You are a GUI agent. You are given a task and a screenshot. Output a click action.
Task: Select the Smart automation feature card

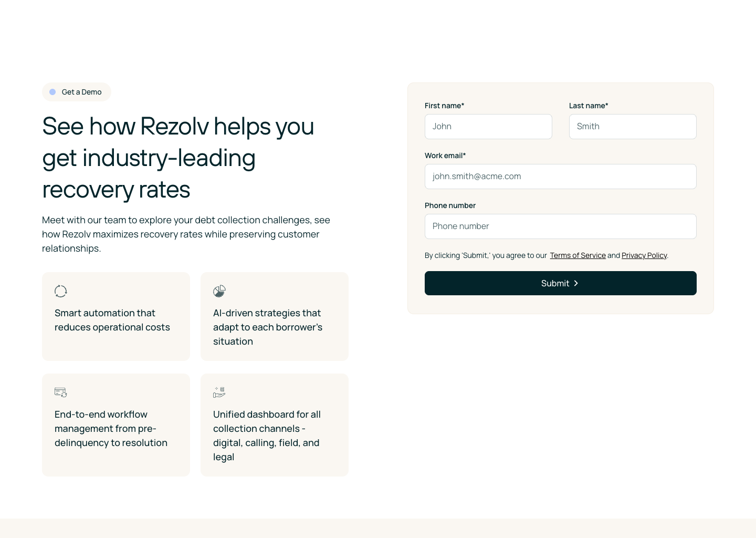tap(116, 316)
